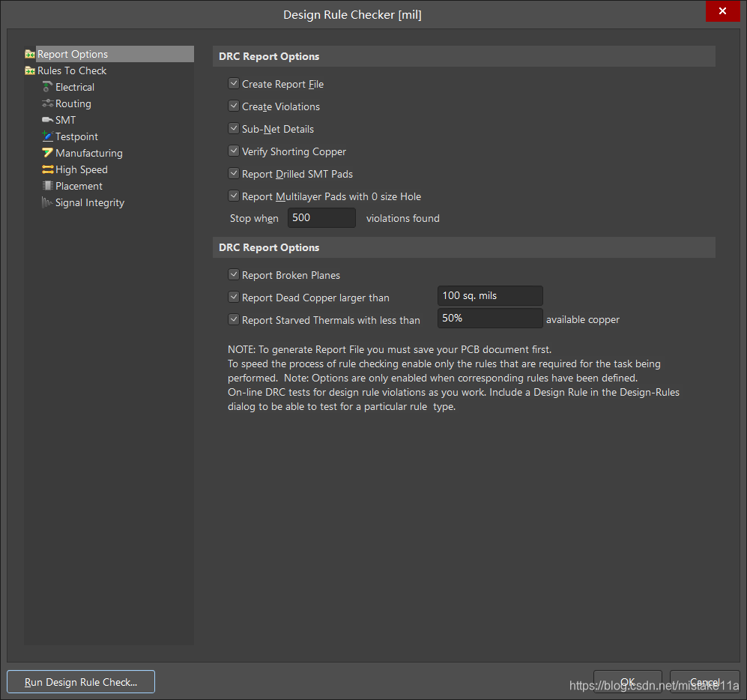The width and height of the screenshot is (747, 700).
Task: Click the Starved Thermals percentage field
Action: click(x=489, y=319)
